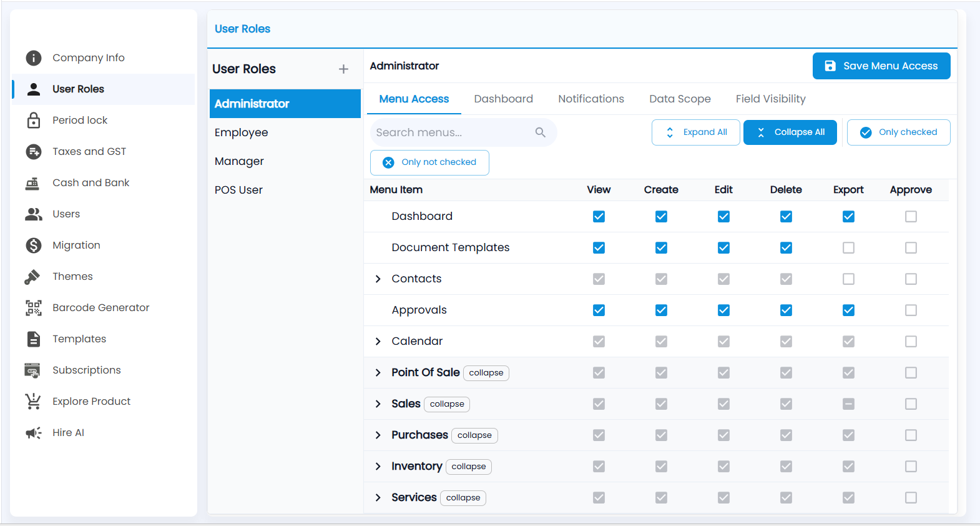Click the Explore Product cart icon
The width and height of the screenshot is (980, 526).
pos(33,401)
